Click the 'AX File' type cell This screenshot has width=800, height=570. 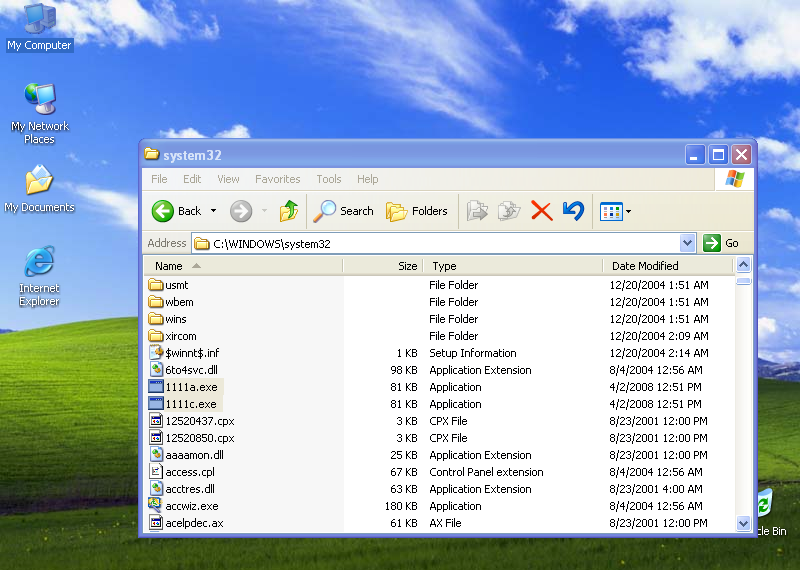tap(445, 523)
